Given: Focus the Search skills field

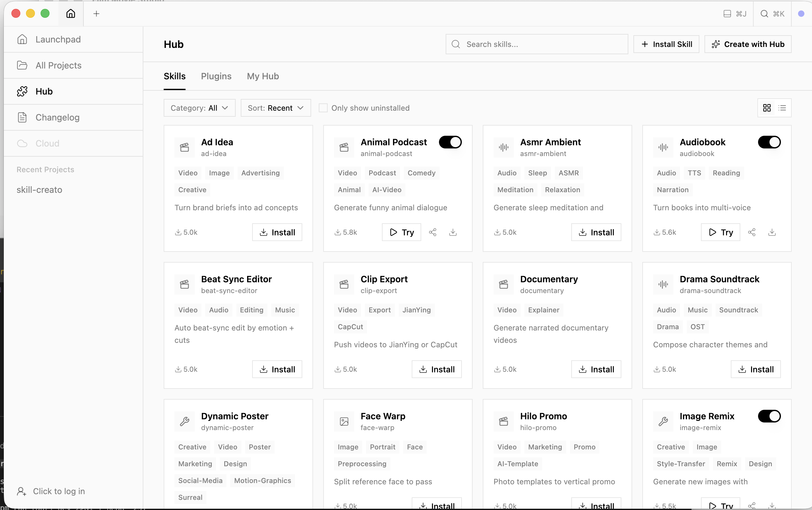Looking at the screenshot, I should (x=536, y=44).
